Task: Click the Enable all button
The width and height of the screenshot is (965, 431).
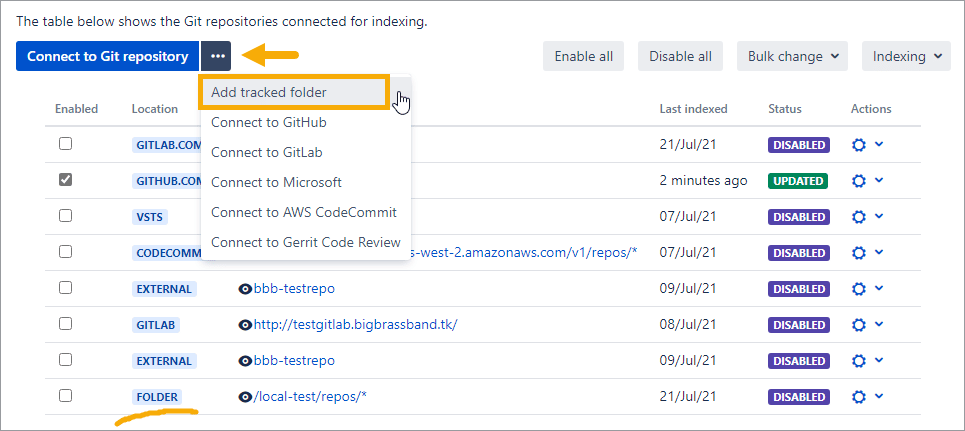Action: coord(584,56)
